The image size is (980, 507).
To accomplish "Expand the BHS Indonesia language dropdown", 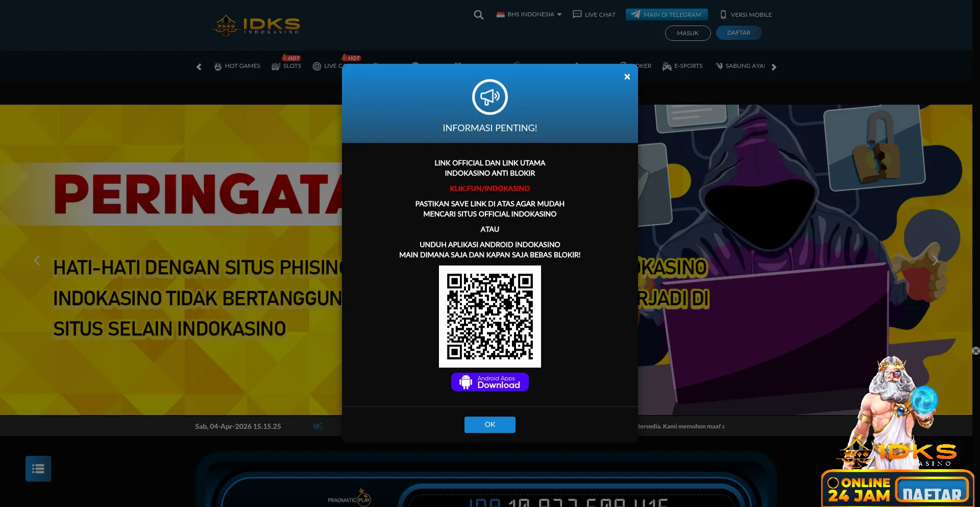I will pos(529,14).
